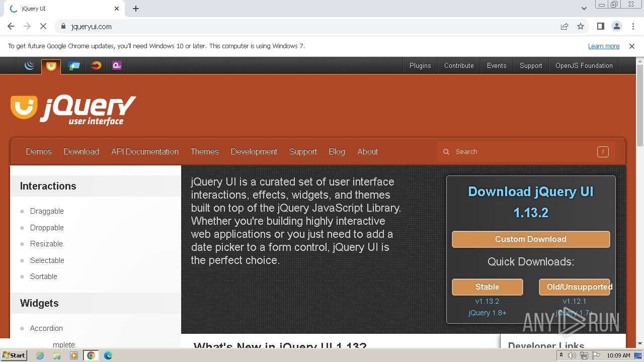Open Draggable interaction page
Screen dimensions: 644x362
click(47, 211)
